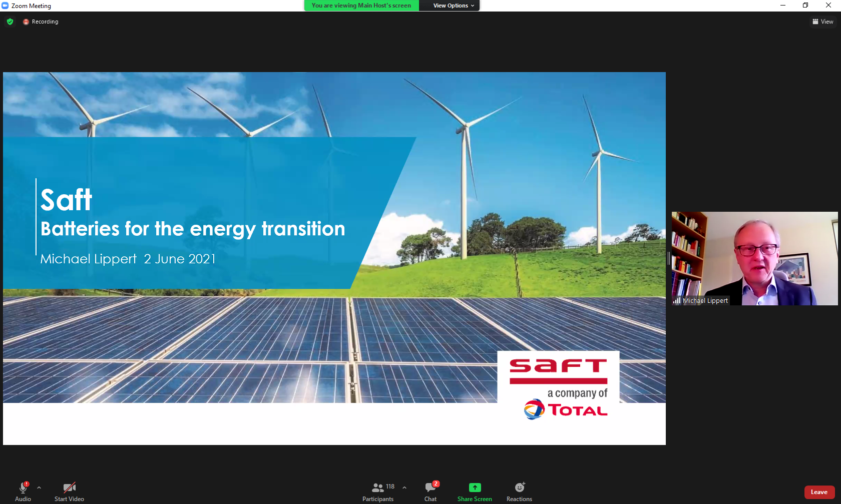The width and height of the screenshot is (841, 504).
Task: Click the green encryption shield icon
Action: [x=10, y=22]
